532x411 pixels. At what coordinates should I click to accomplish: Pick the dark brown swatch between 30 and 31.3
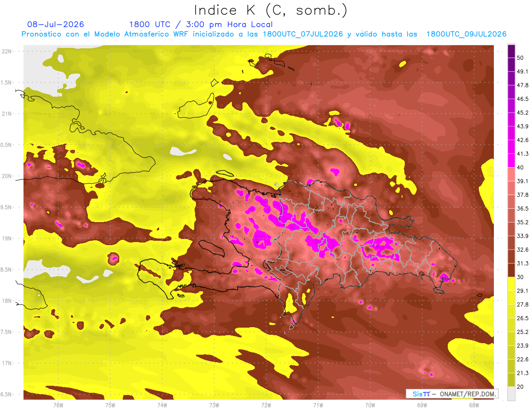click(511, 270)
